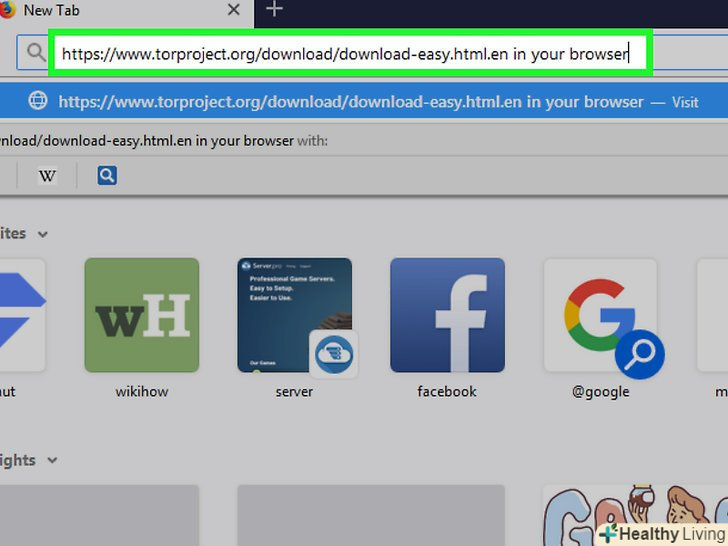Image resolution: width=728 pixels, height=546 pixels.
Task: Open the doodle highlight card
Action: click(x=636, y=515)
